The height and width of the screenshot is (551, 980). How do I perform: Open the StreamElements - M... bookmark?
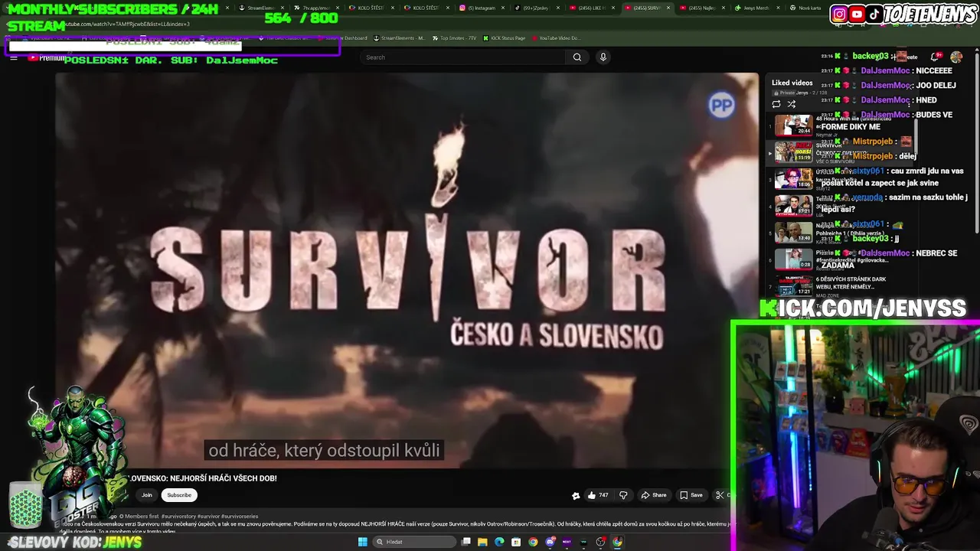tap(399, 38)
